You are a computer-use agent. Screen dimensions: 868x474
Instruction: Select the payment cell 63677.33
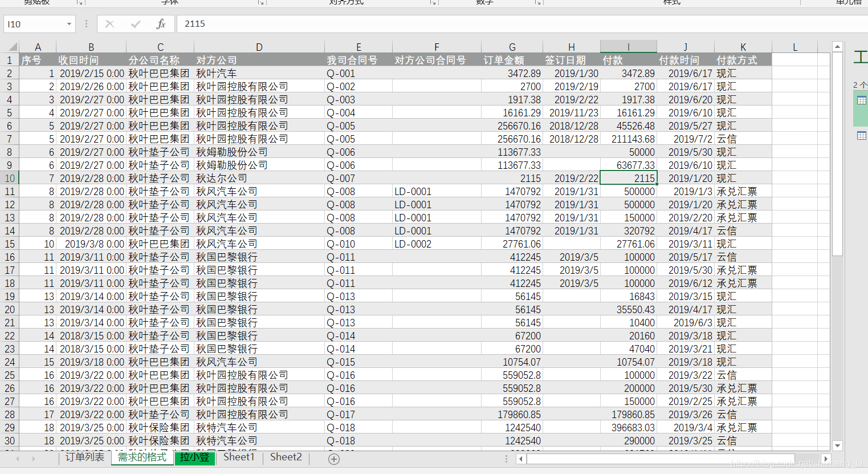pyautogui.click(x=629, y=165)
